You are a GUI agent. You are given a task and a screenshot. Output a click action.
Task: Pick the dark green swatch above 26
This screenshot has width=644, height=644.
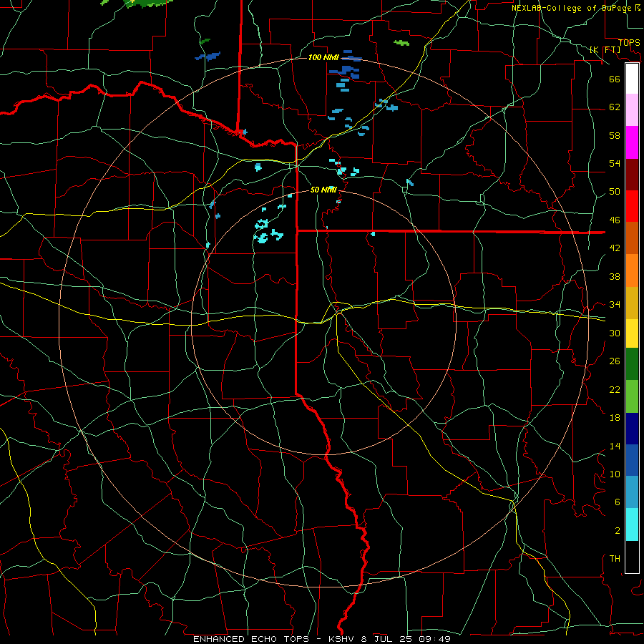coord(632,364)
